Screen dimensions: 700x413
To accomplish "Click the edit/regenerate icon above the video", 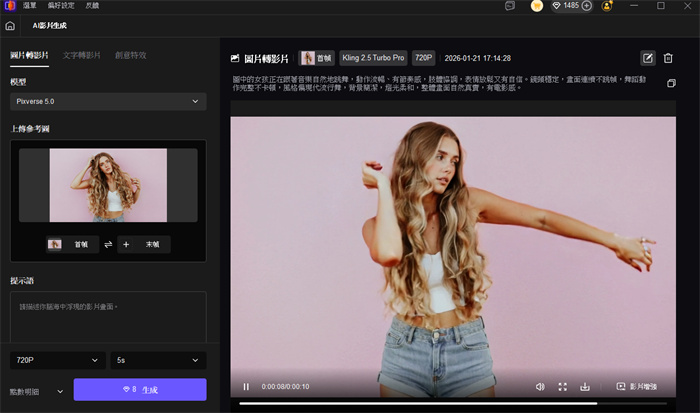I will 647,58.
